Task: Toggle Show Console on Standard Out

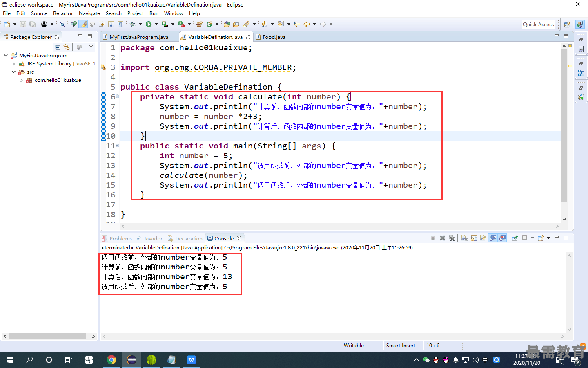Action: pos(493,238)
